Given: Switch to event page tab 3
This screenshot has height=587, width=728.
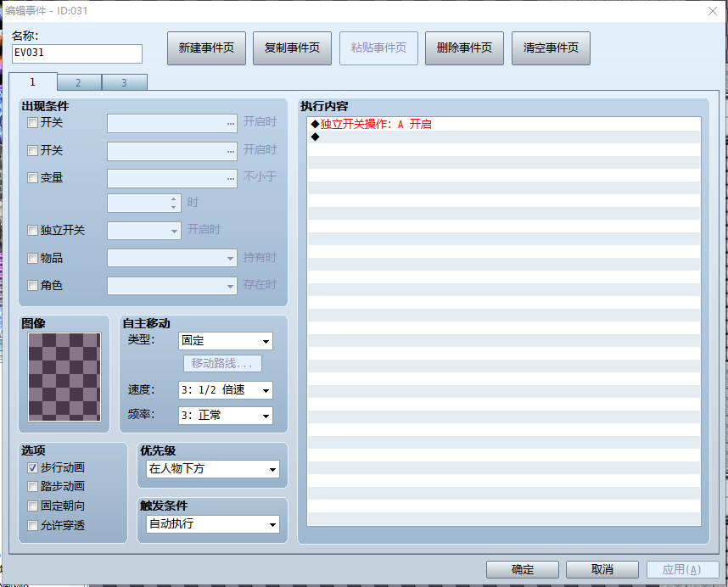Looking at the screenshot, I should [125, 82].
